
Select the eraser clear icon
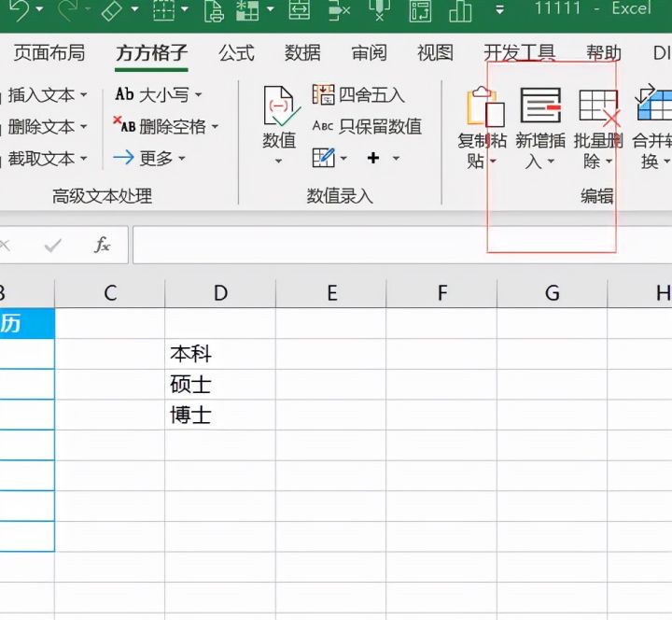[x=112, y=9]
